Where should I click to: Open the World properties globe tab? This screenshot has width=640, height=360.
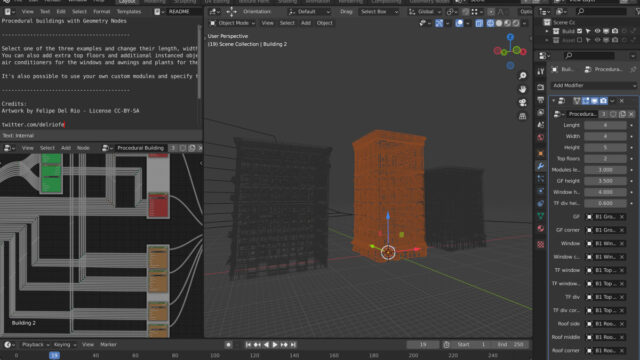click(540, 137)
